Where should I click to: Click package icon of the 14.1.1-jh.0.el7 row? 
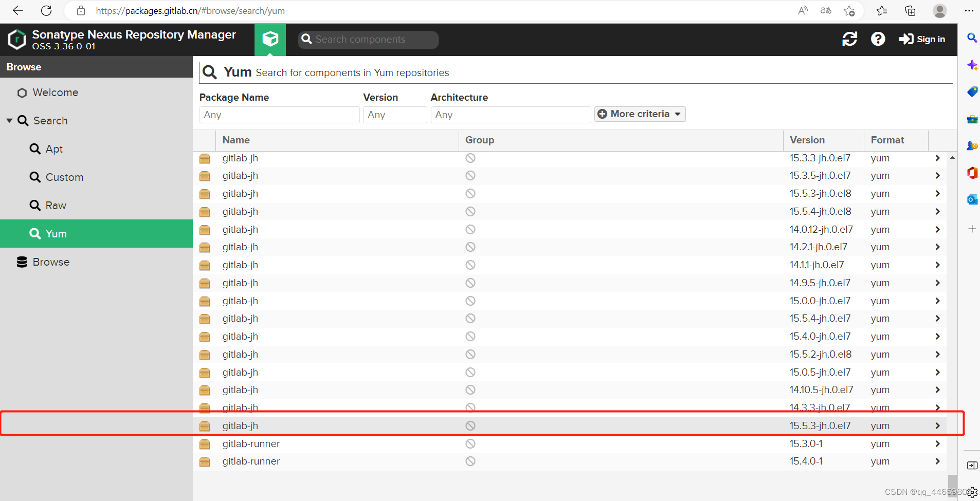205,265
